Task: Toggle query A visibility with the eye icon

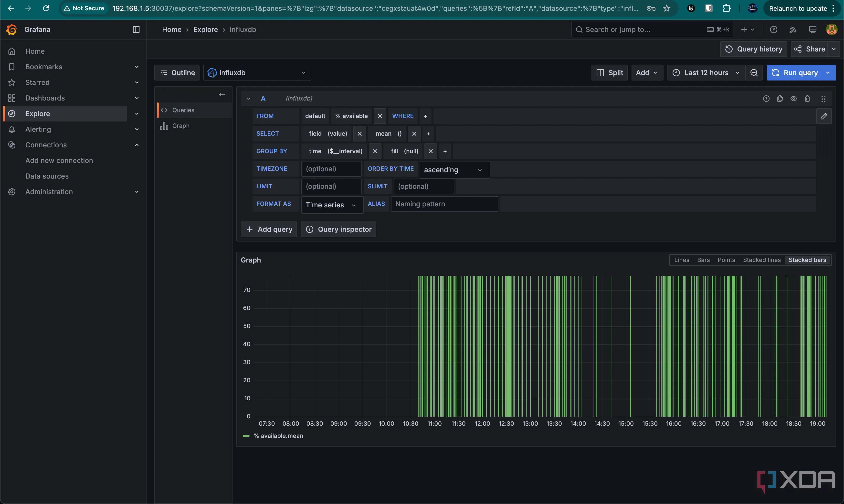Action: pos(793,99)
